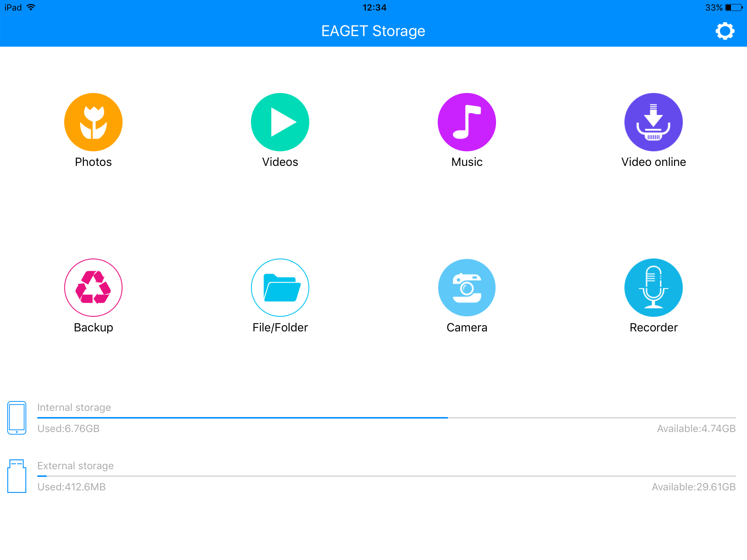Image resolution: width=747 pixels, height=560 pixels.
Task: Launch the Camera icon
Action: 467,288
